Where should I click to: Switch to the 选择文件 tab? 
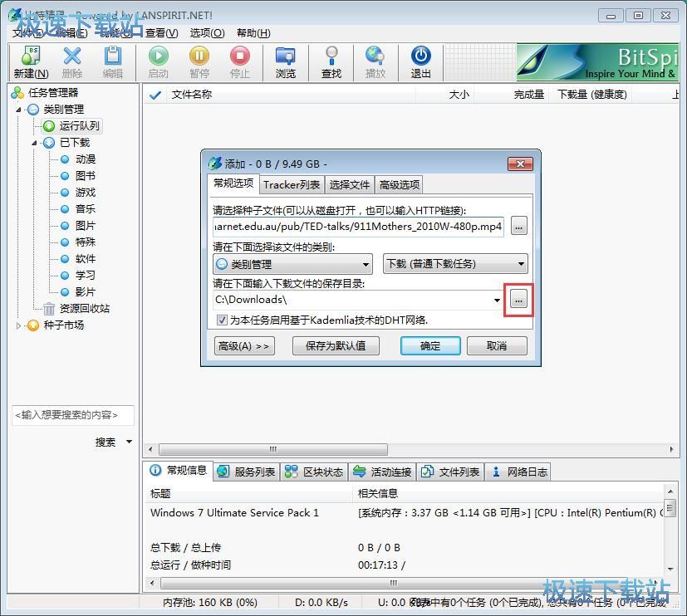click(349, 185)
